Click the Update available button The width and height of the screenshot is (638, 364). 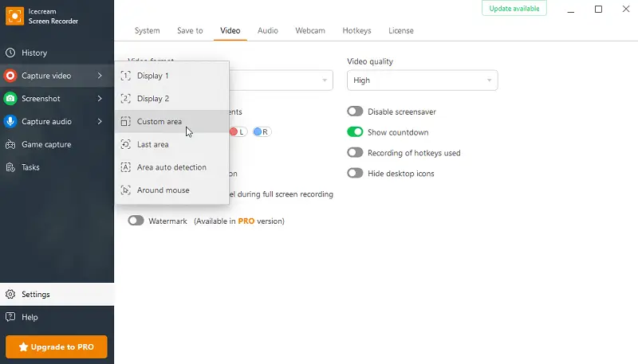[x=514, y=9]
